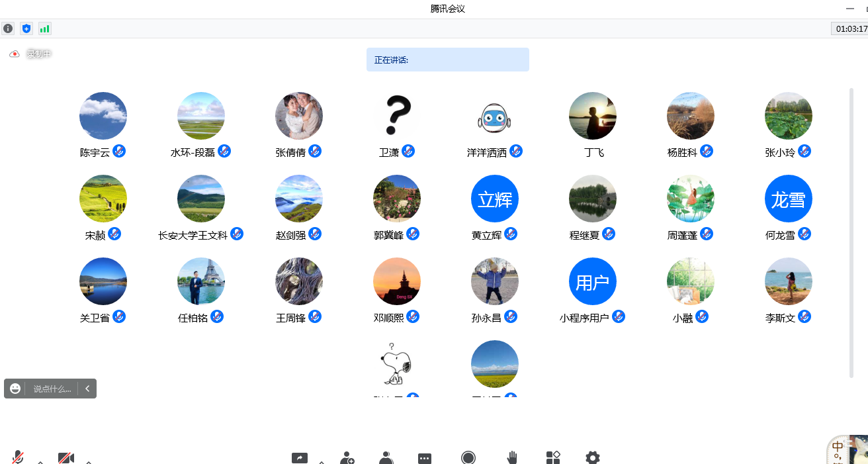Open the invite participants icon
The height and width of the screenshot is (464, 868).
tap(347, 457)
